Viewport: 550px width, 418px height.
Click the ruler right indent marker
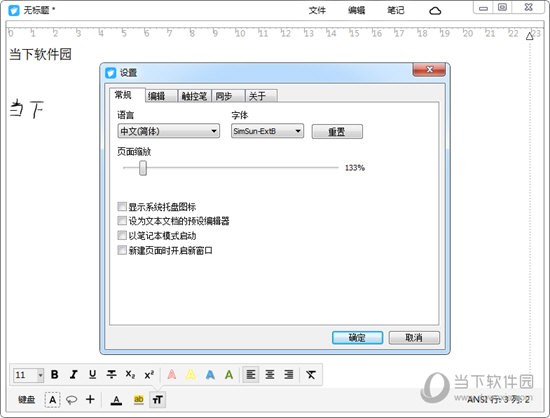(x=530, y=36)
